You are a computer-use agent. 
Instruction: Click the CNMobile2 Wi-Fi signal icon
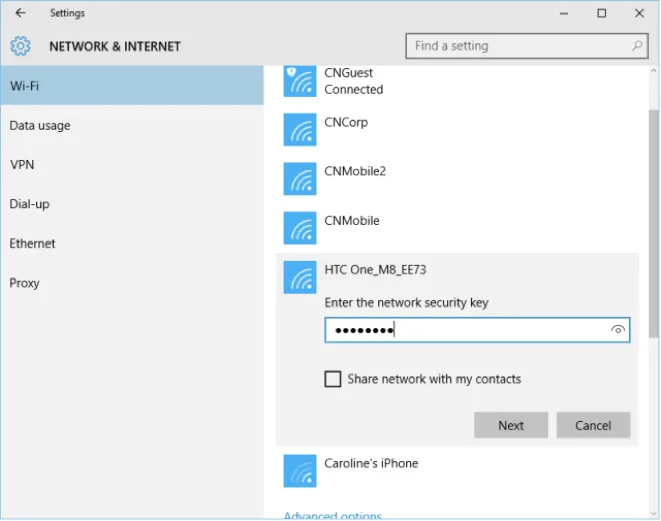coord(300,178)
